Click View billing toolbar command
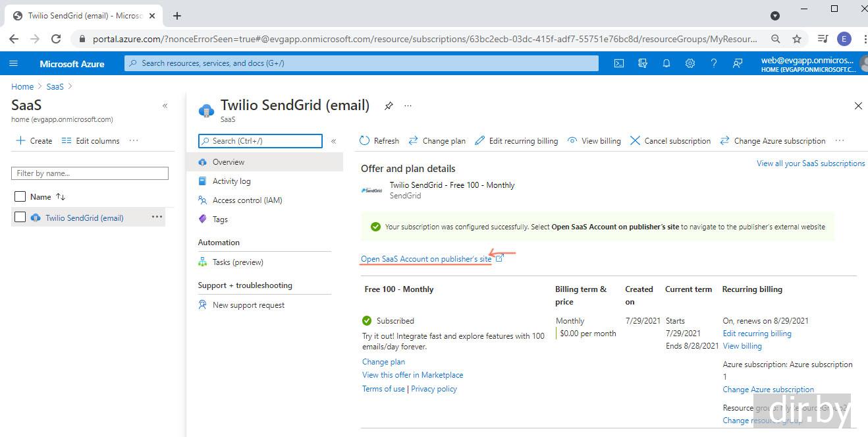This screenshot has height=437, width=868. (594, 141)
